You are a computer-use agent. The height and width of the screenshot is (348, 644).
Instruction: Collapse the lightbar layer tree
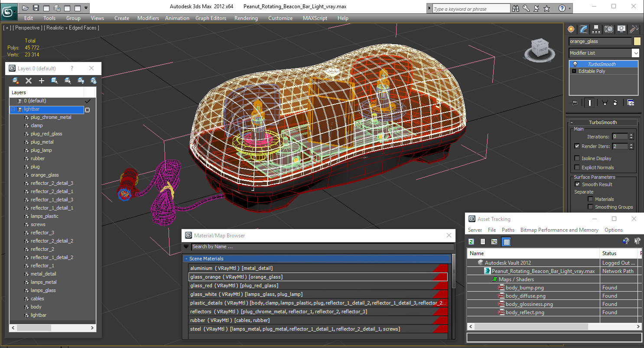click(13, 109)
